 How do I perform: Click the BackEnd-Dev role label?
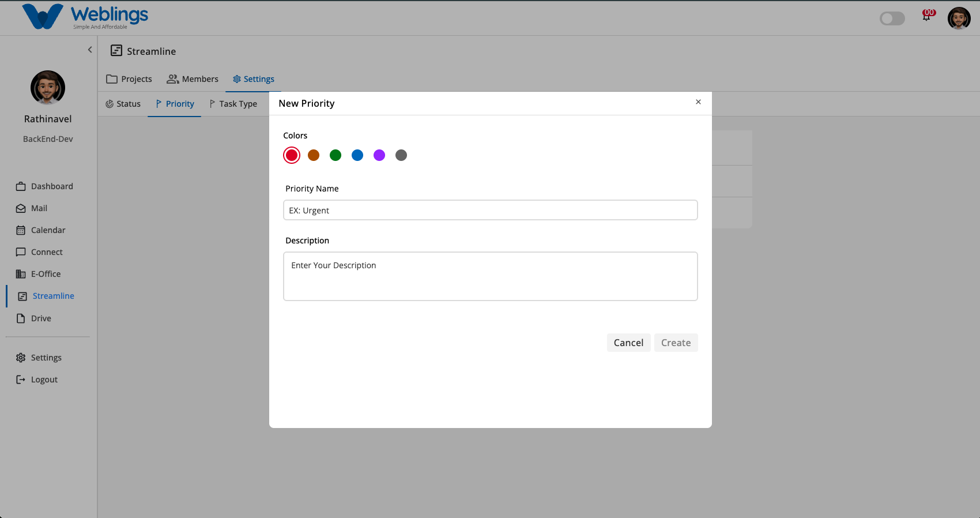48,139
